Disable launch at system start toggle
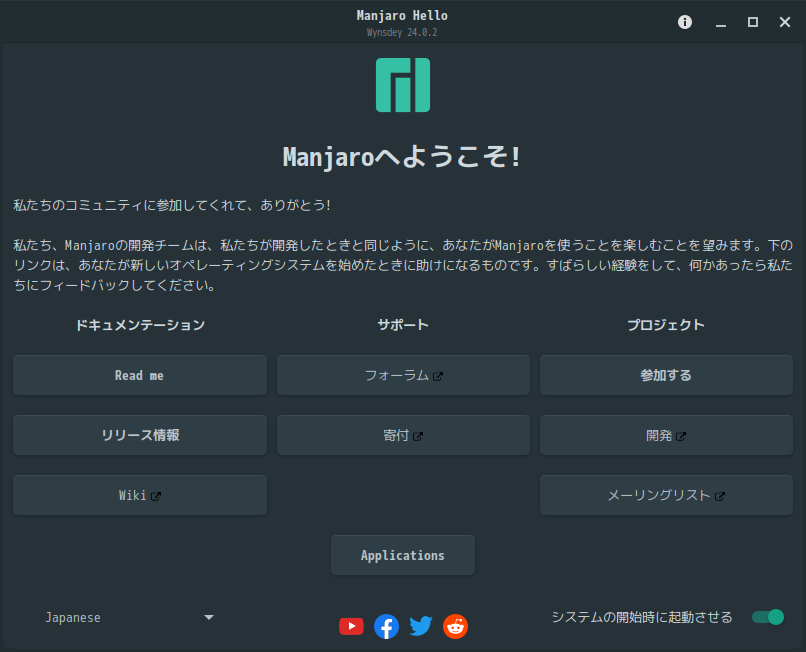The width and height of the screenshot is (806, 652). click(x=768, y=617)
